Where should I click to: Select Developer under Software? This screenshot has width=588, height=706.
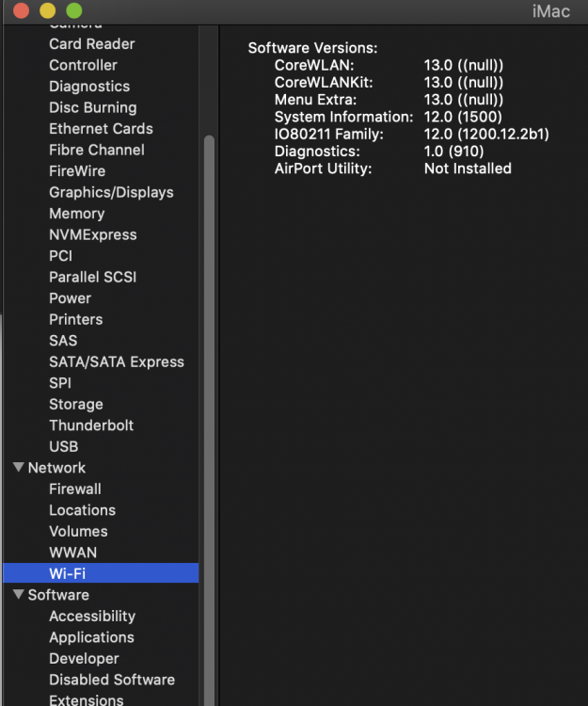click(x=84, y=658)
